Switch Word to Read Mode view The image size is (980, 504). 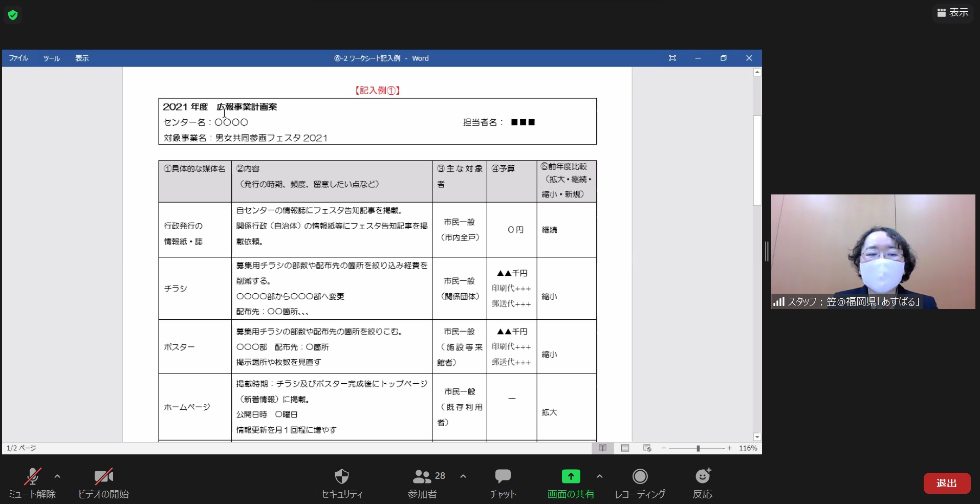click(603, 448)
